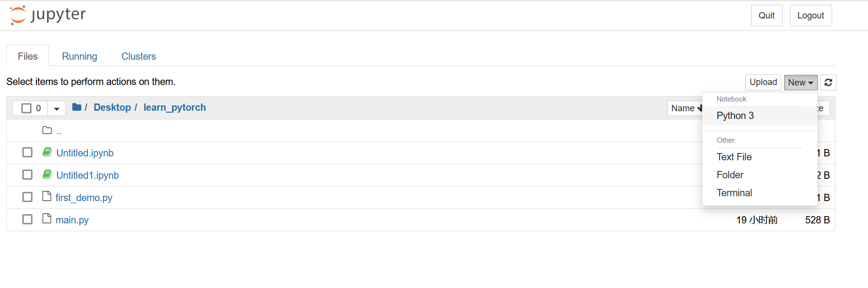Click the notebook icon beside Untitled.ipynb

pos(47,152)
